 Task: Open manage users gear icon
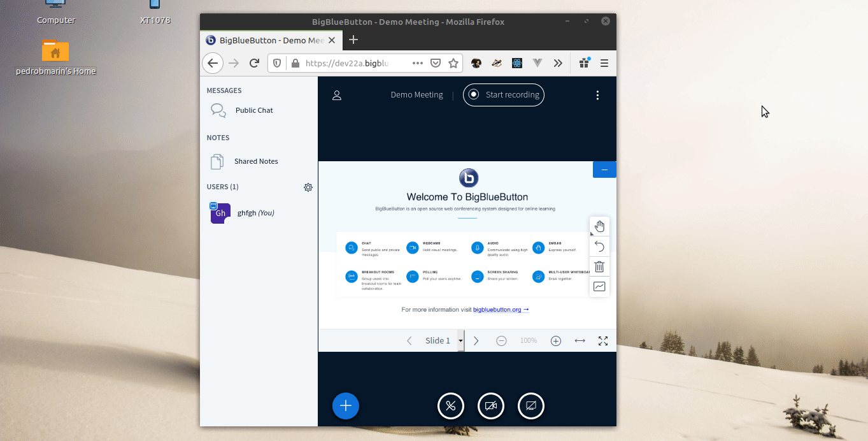[x=308, y=187]
